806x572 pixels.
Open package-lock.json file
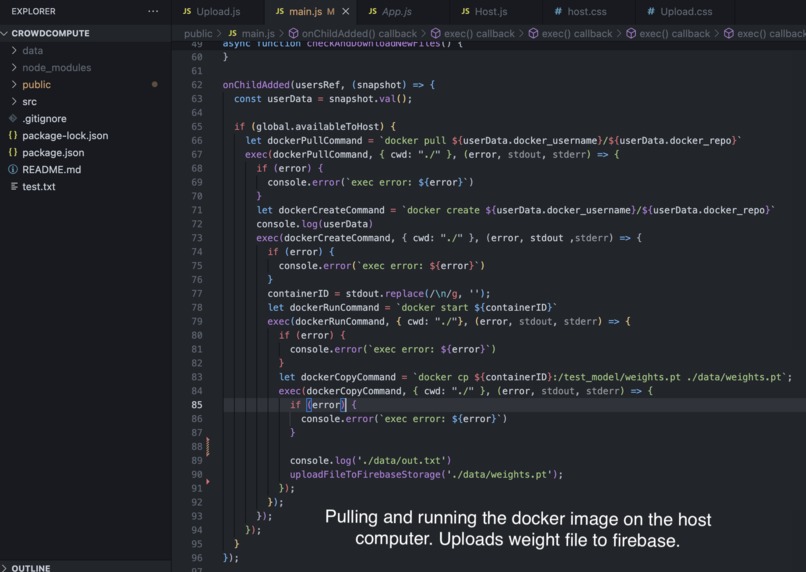(x=65, y=136)
